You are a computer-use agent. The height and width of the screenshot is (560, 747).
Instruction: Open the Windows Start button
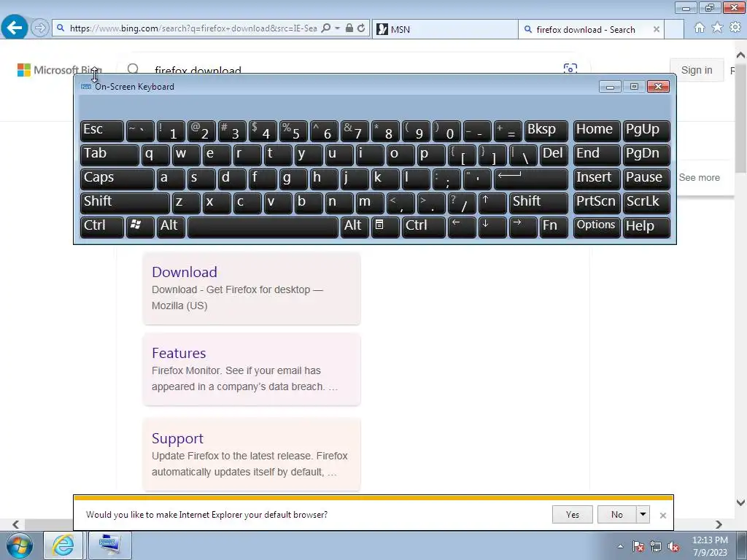click(20, 545)
